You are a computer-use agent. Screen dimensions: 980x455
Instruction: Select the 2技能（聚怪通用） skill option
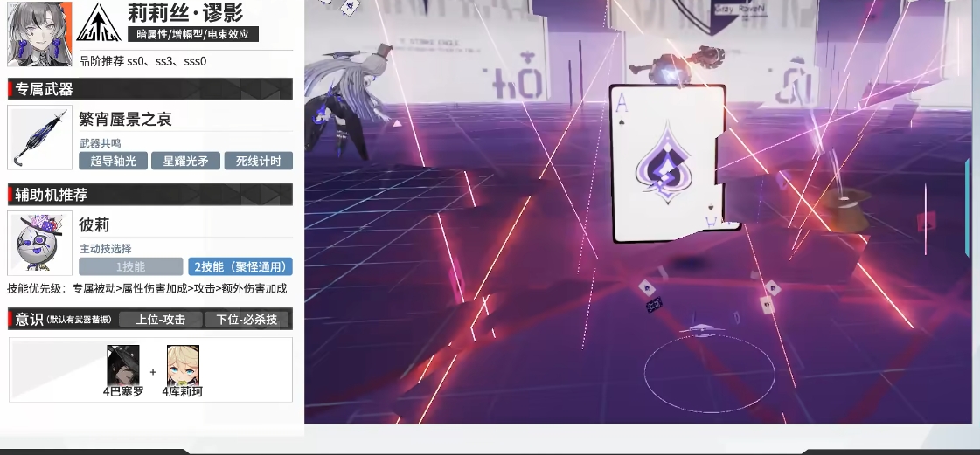click(240, 266)
